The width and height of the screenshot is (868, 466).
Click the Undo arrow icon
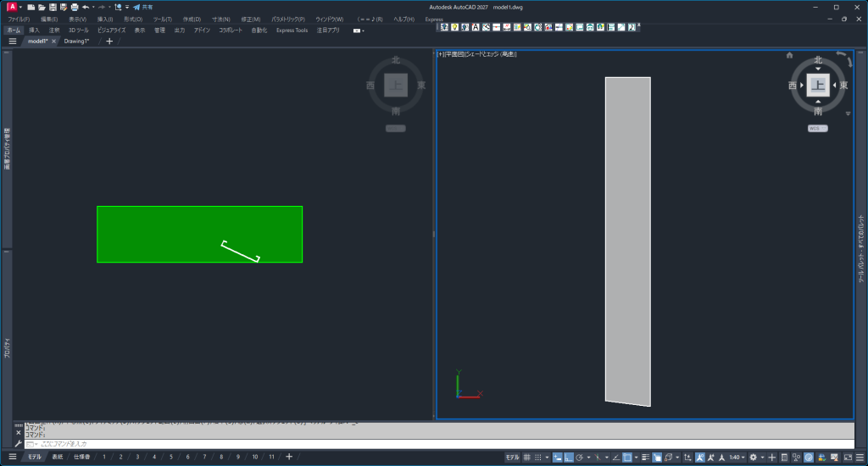(x=86, y=7)
